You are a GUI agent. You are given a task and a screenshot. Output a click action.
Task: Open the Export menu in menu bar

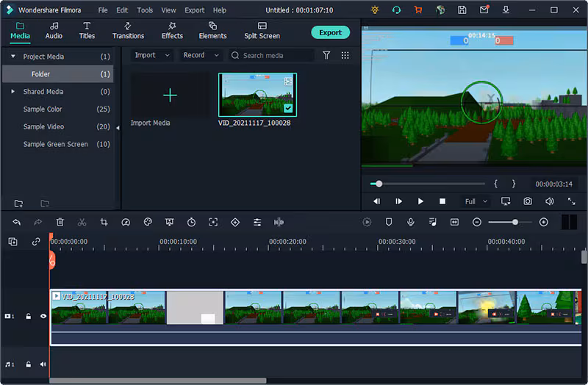pyautogui.click(x=194, y=10)
